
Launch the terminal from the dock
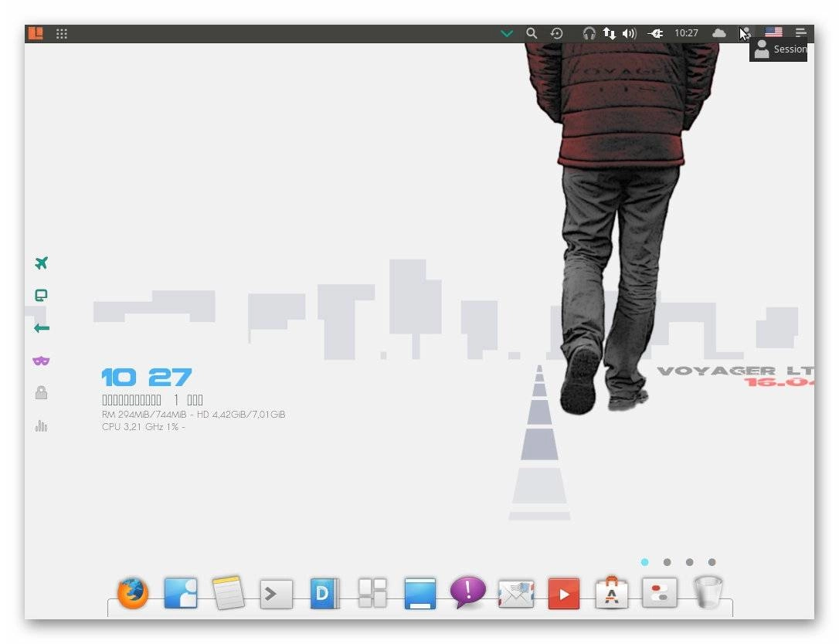[276, 594]
